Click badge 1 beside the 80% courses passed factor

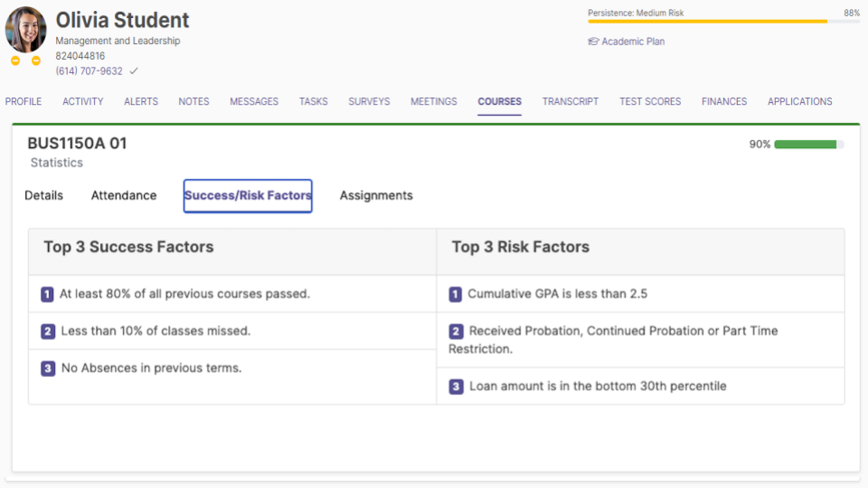pyautogui.click(x=48, y=295)
